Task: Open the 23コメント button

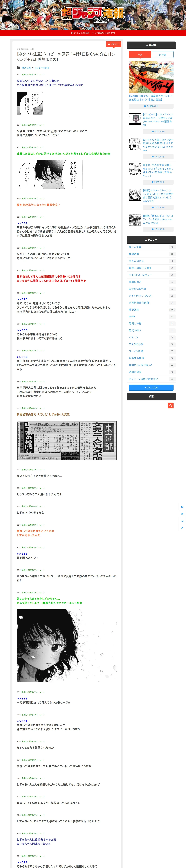Action: [x=158, y=182]
